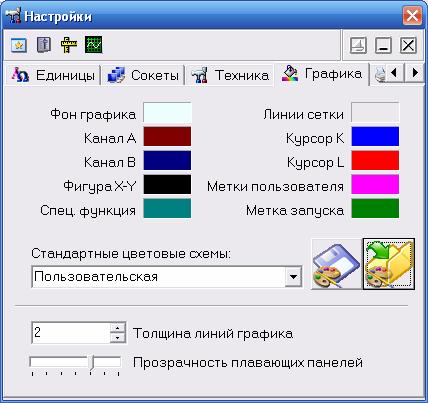Viewport: 428px width, 403px height.
Task: Pick the Курсор L red swatch
Action: 375,160
